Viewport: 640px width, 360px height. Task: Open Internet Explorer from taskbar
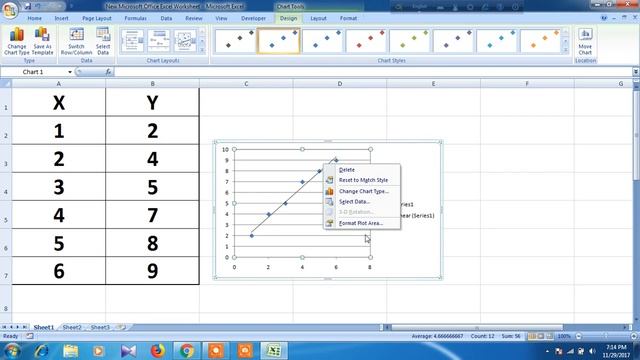click(x=41, y=351)
